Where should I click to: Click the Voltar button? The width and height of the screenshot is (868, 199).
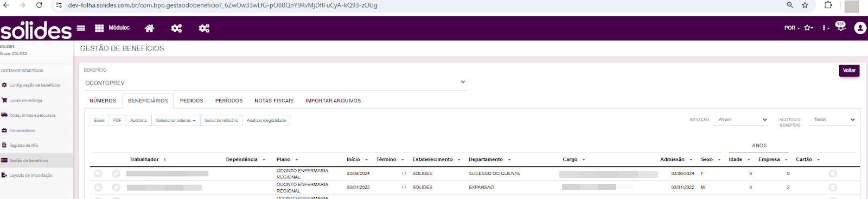[849, 71]
